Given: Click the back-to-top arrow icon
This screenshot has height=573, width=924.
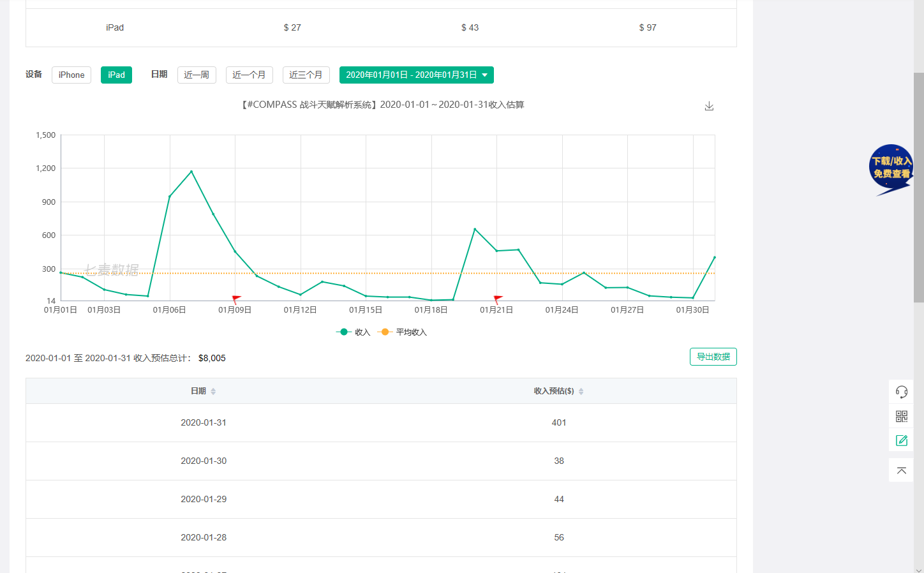Looking at the screenshot, I should [x=901, y=471].
